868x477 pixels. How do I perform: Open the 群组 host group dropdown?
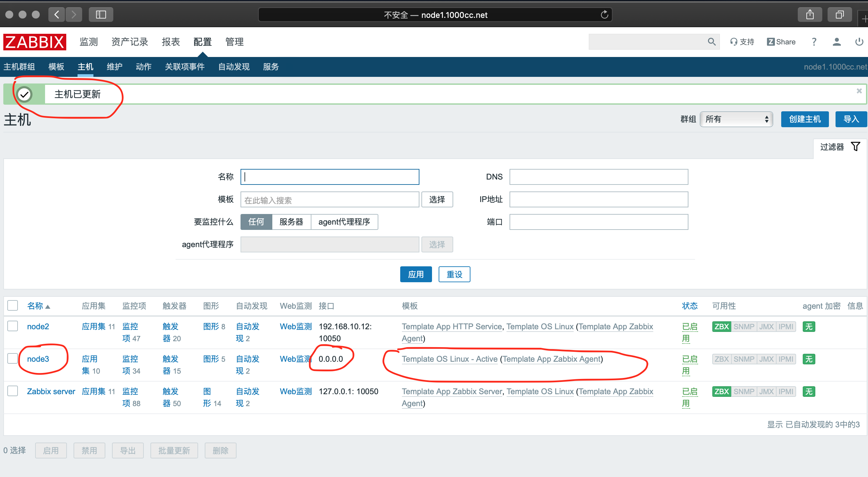pos(736,119)
